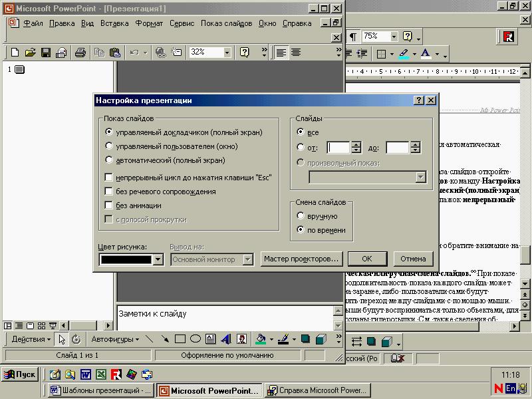The width and height of the screenshot is (532, 399).
Task: Click the Мастер проекторов button
Action: (x=301, y=259)
